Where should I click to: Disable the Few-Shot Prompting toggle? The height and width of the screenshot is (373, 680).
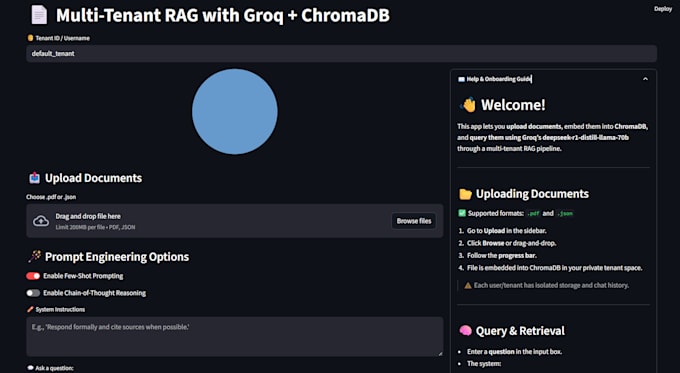(x=33, y=276)
